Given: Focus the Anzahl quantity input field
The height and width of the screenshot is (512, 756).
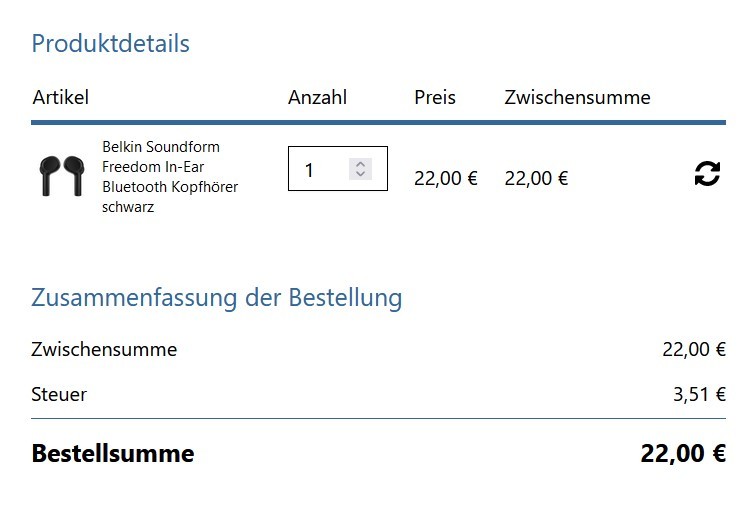Looking at the screenshot, I should point(338,169).
